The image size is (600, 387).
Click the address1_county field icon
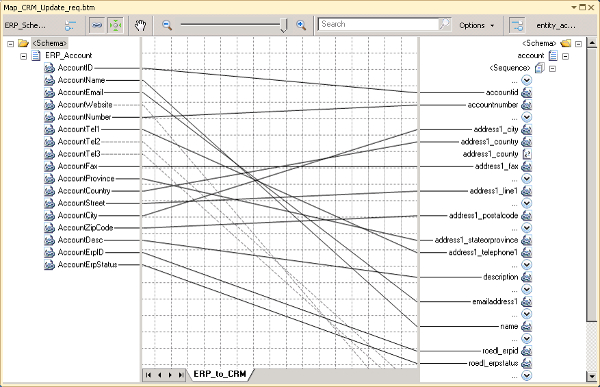pos(527,154)
